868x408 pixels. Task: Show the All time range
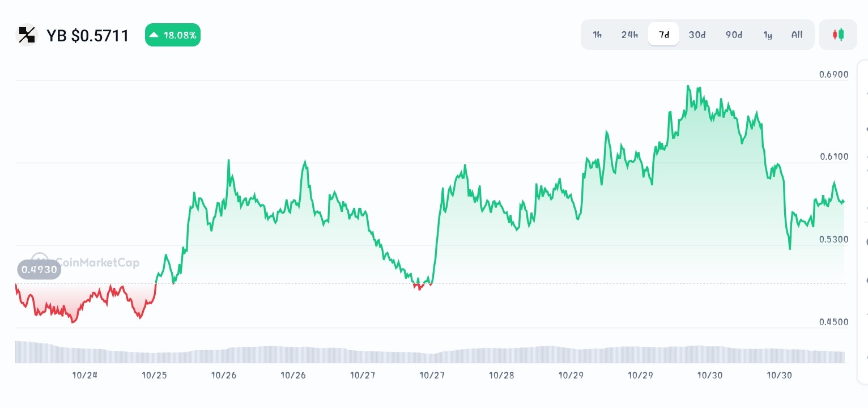797,35
